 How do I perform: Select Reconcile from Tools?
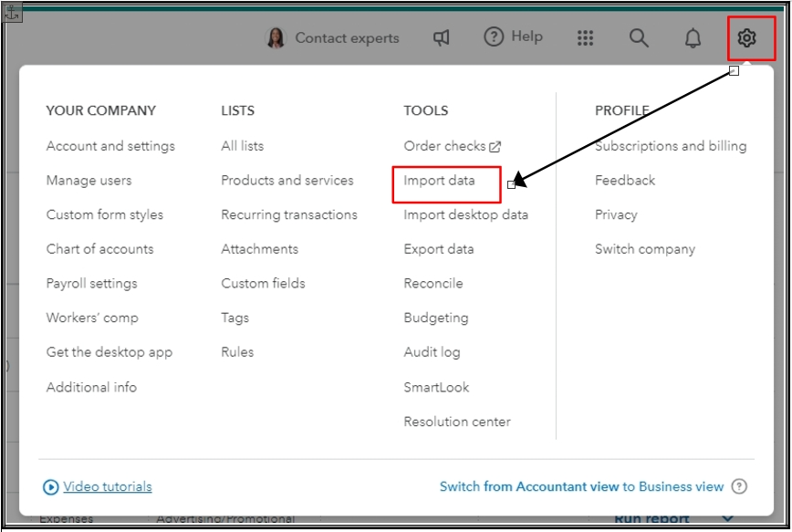433,284
